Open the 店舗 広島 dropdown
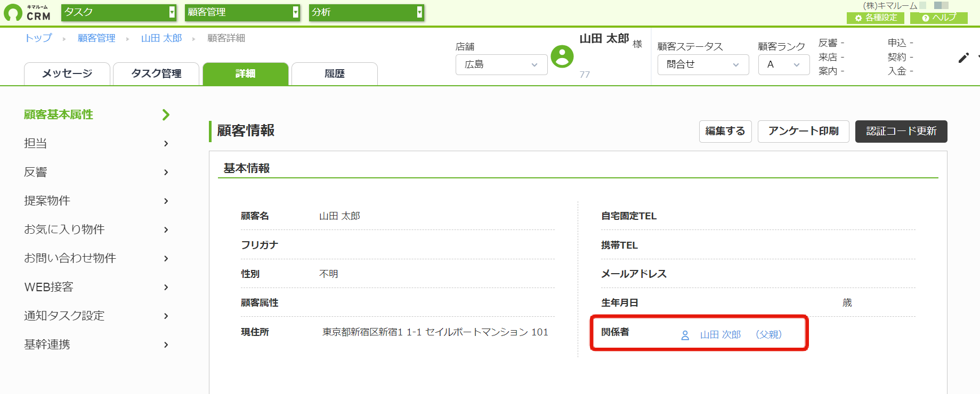980x394 pixels. [501, 64]
